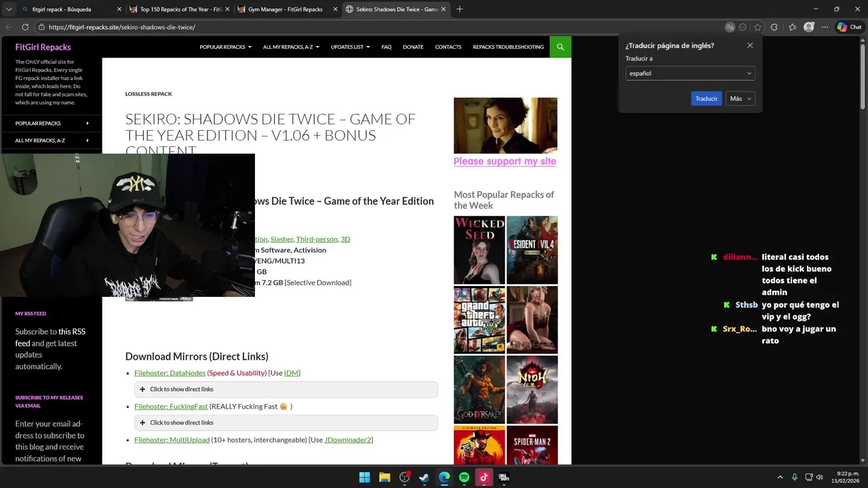Open TikTok app from taskbar

tap(484, 477)
